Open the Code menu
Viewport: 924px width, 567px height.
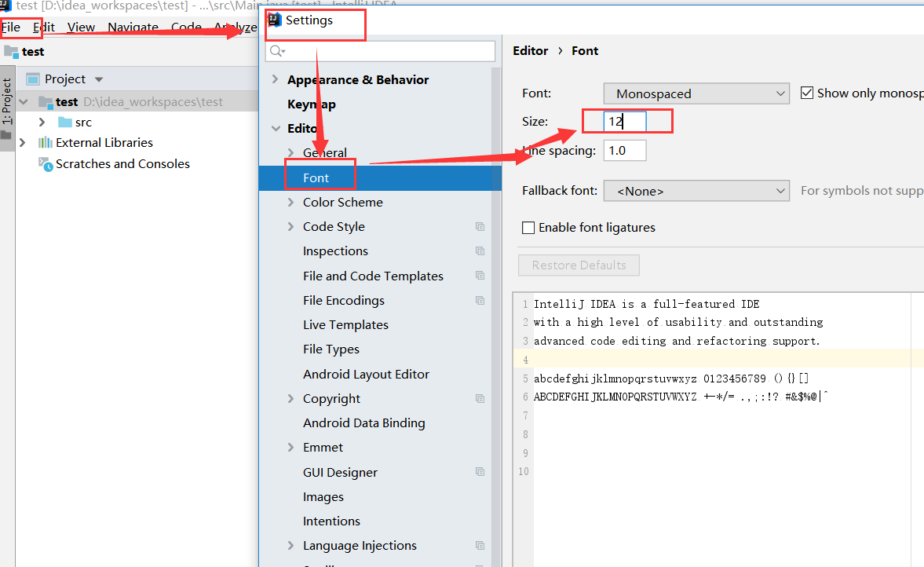click(186, 27)
